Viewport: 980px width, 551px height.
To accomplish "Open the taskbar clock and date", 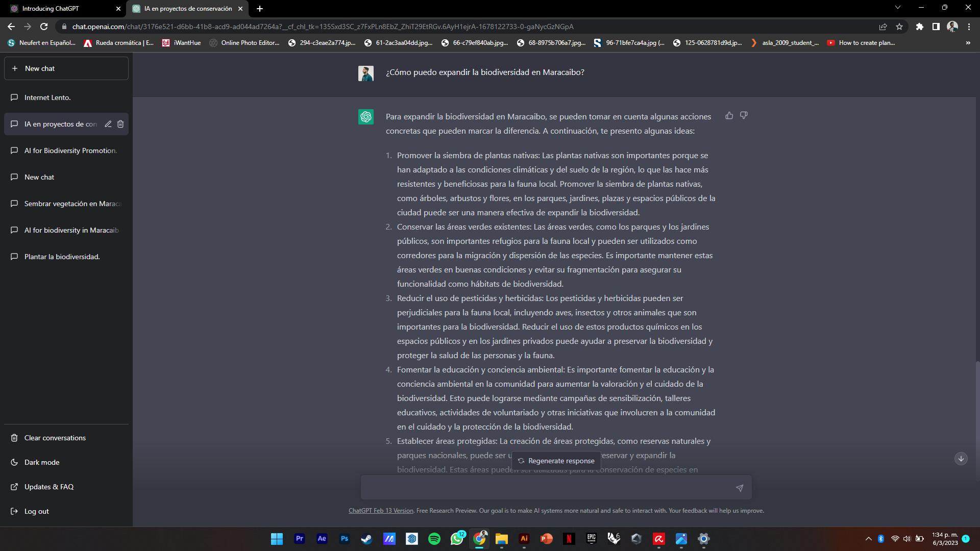I will 945,539.
